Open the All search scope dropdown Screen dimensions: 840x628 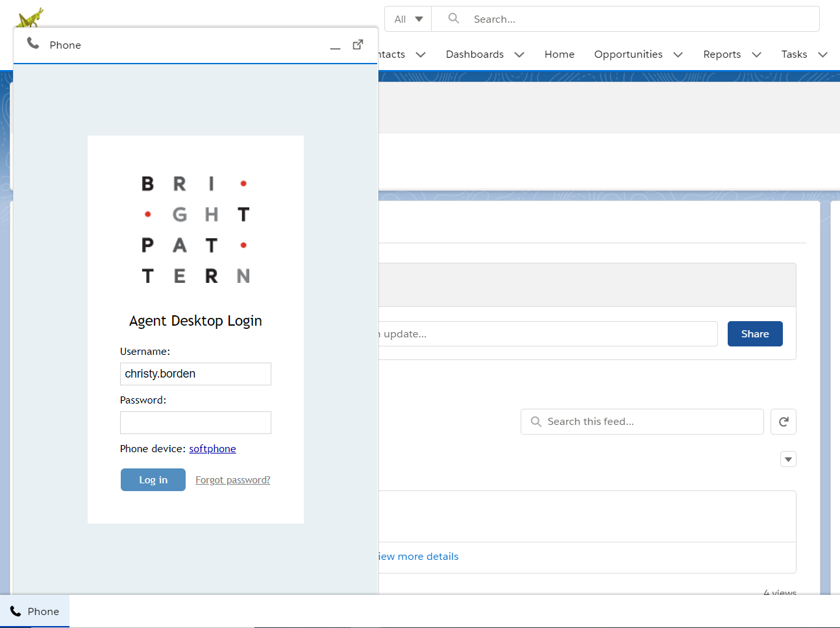[408, 19]
